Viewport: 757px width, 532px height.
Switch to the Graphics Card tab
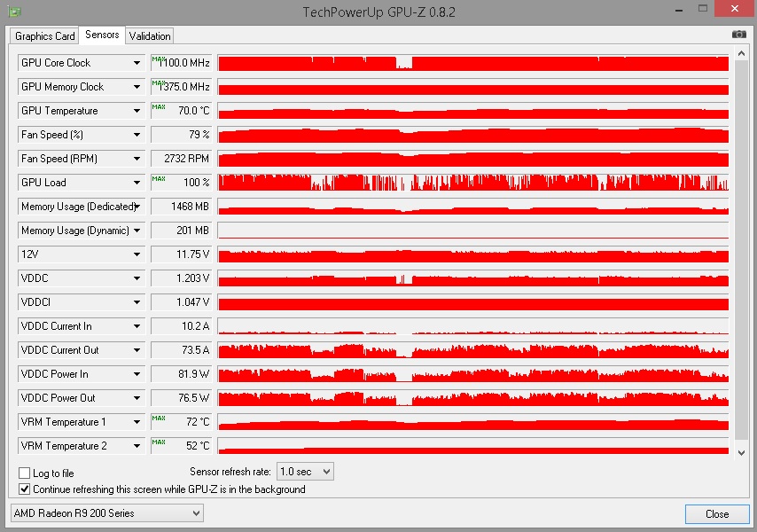point(44,36)
